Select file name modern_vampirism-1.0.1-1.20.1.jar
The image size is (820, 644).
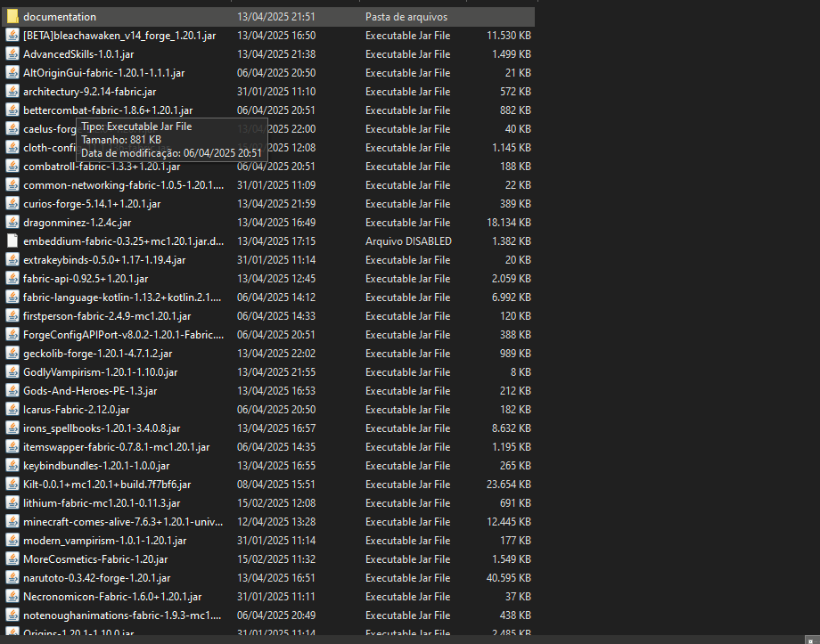pyautogui.click(x=105, y=541)
